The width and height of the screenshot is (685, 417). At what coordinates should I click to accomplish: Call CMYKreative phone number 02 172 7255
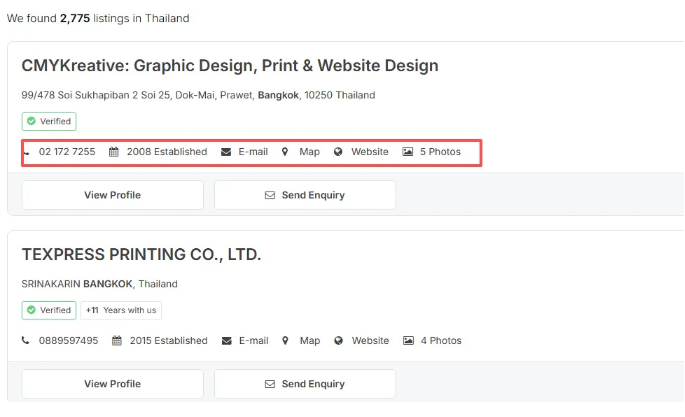[67, 152]
